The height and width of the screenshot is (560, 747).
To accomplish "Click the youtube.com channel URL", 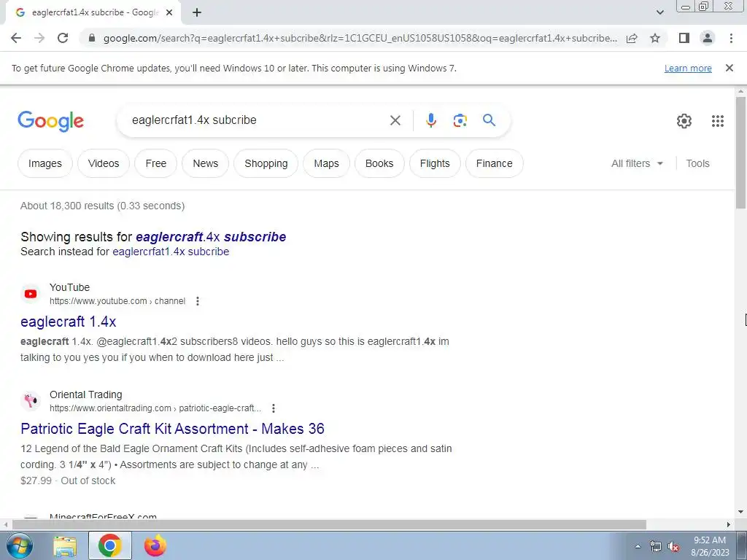I will (117, 301).
